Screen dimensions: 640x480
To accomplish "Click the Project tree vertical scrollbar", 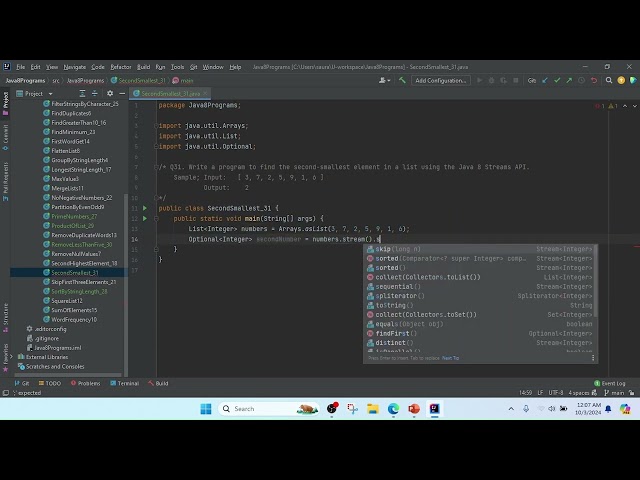I will (x=126, y=284).
